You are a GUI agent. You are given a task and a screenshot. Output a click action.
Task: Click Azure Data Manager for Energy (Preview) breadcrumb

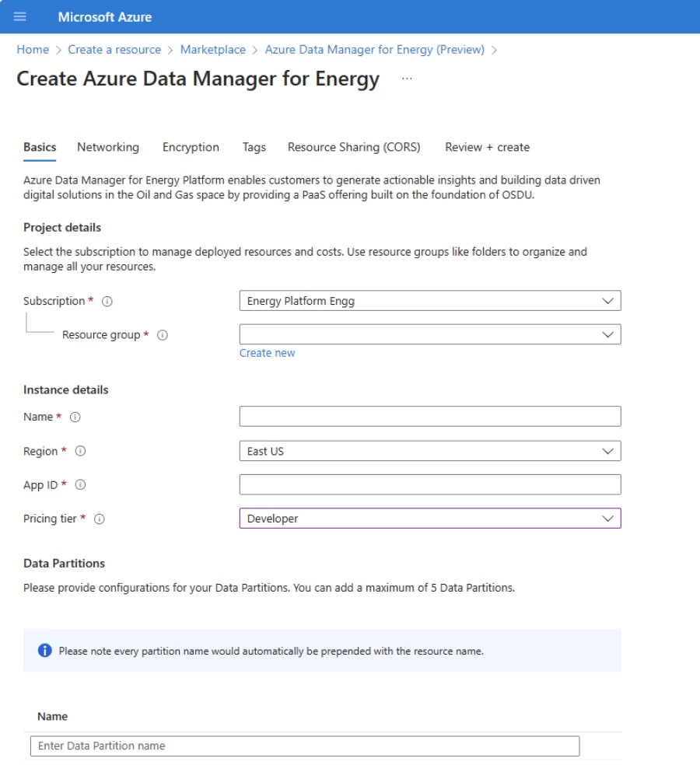click(374, 50)
